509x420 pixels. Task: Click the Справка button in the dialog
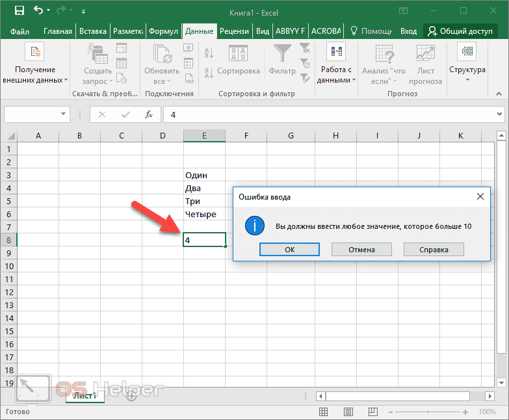[x=434, y=250]
